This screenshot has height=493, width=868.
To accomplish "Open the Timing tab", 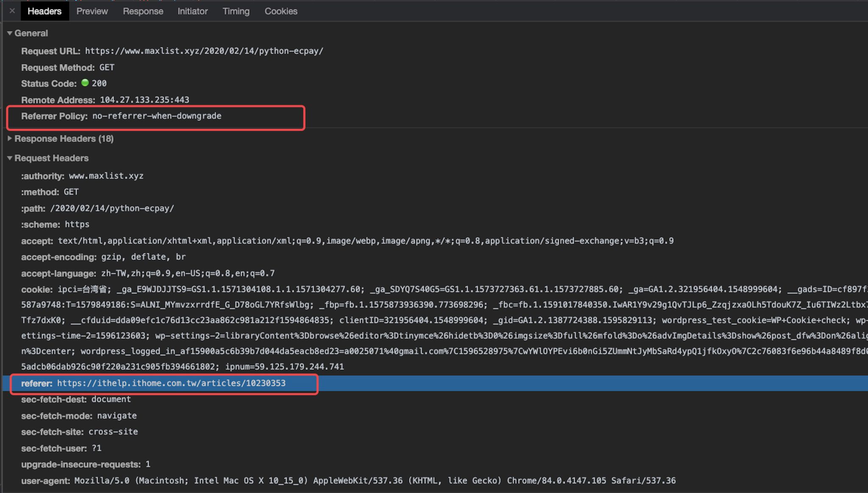I will pos(236,11).
